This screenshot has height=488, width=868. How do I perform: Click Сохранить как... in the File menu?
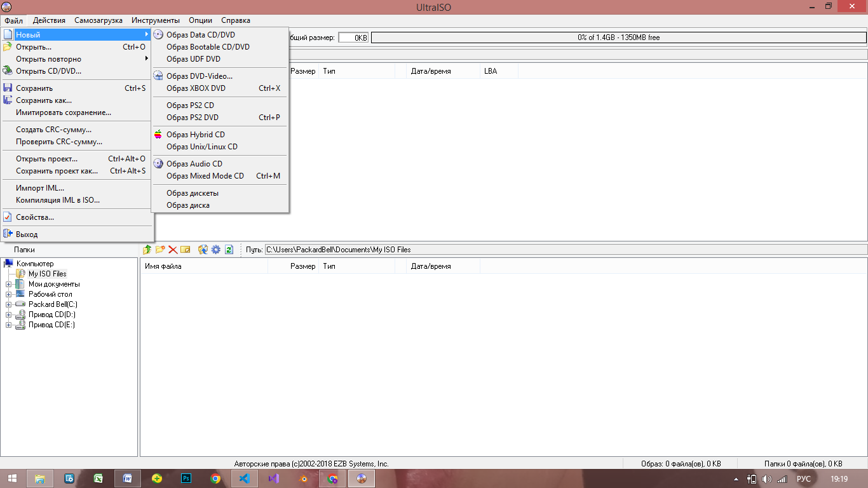pyautogui.click(x=44, y=100)
